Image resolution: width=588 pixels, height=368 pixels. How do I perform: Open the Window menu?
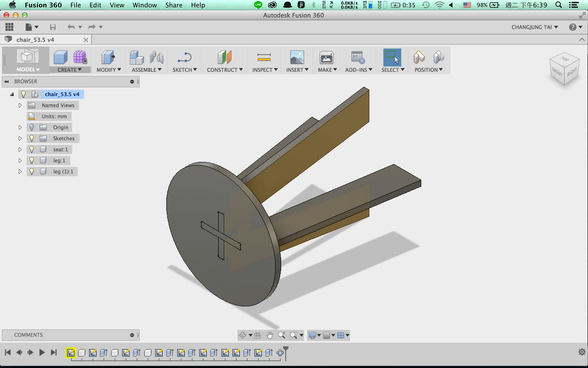click(x=144, y=5)
